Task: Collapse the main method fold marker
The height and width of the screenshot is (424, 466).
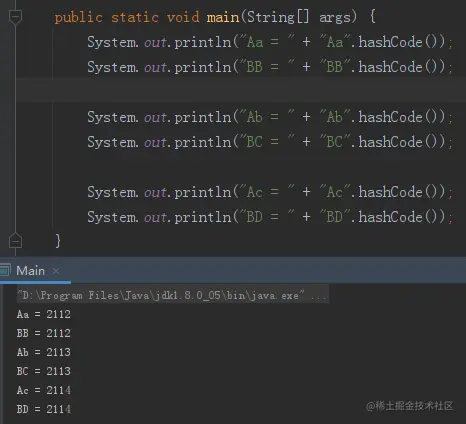Action: coord(15,17)
